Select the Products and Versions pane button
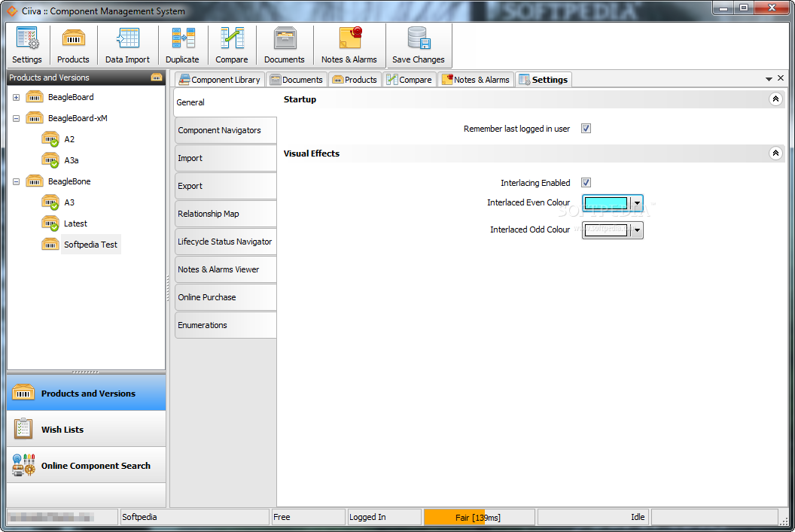 pyautogui.click(x=87, y=393)
